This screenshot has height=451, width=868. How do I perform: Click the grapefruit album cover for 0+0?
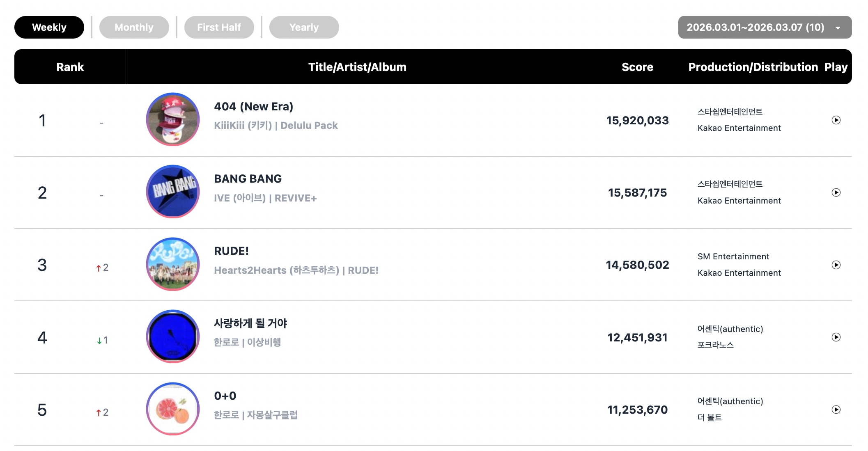[173, 409]
